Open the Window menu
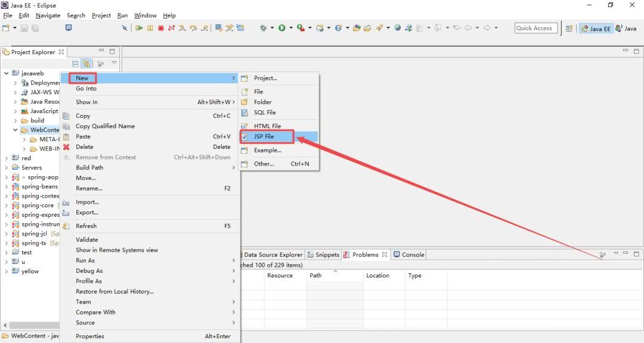This screenshot has width=644, height=343. coord(145,15)
